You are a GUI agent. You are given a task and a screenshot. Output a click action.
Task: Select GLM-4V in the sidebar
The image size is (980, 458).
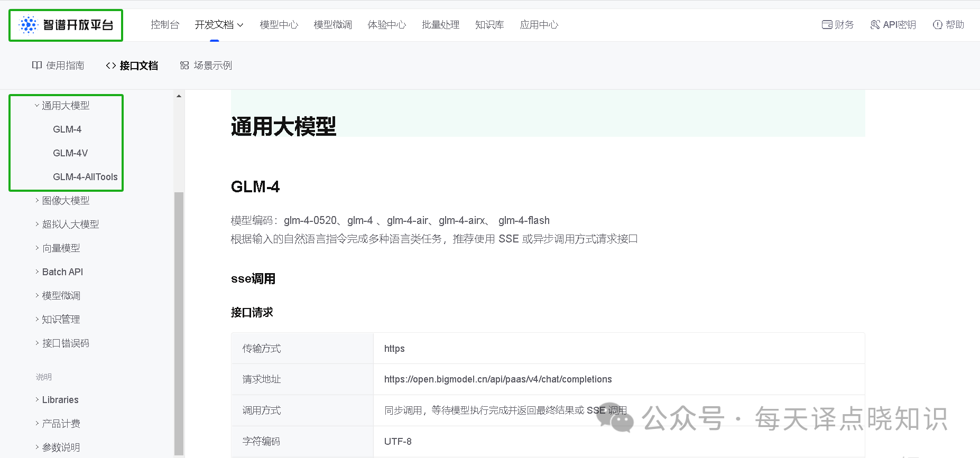point(70,153)
